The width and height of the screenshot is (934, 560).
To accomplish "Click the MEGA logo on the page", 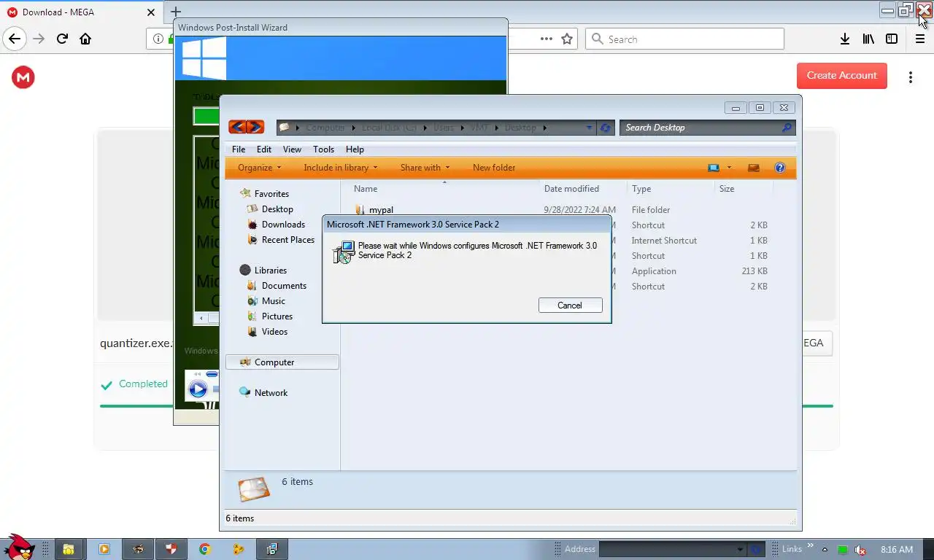I will [23, 77].
